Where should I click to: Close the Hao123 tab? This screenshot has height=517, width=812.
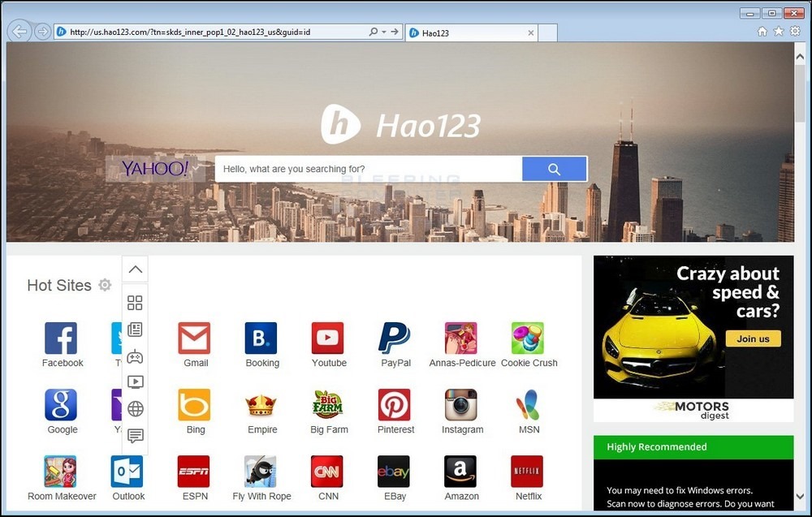pos(531,32)
